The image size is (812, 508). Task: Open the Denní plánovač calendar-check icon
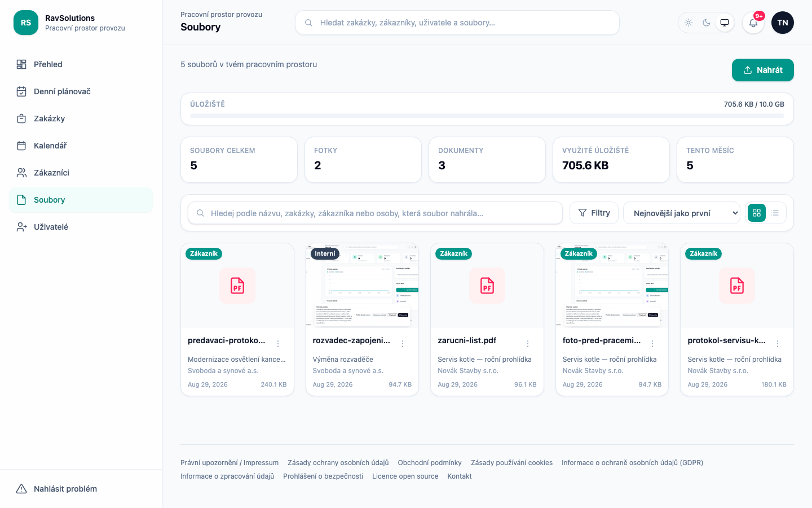pyautogui.click(x=21, y=91)
